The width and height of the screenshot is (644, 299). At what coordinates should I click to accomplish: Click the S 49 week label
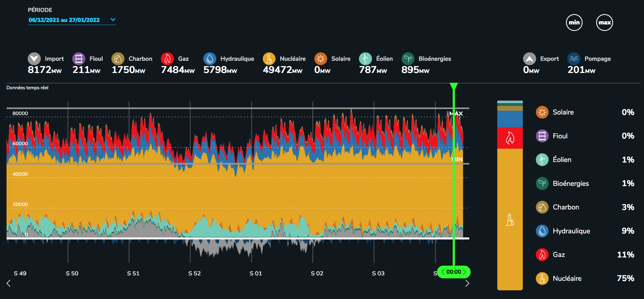tap(20, 273)
